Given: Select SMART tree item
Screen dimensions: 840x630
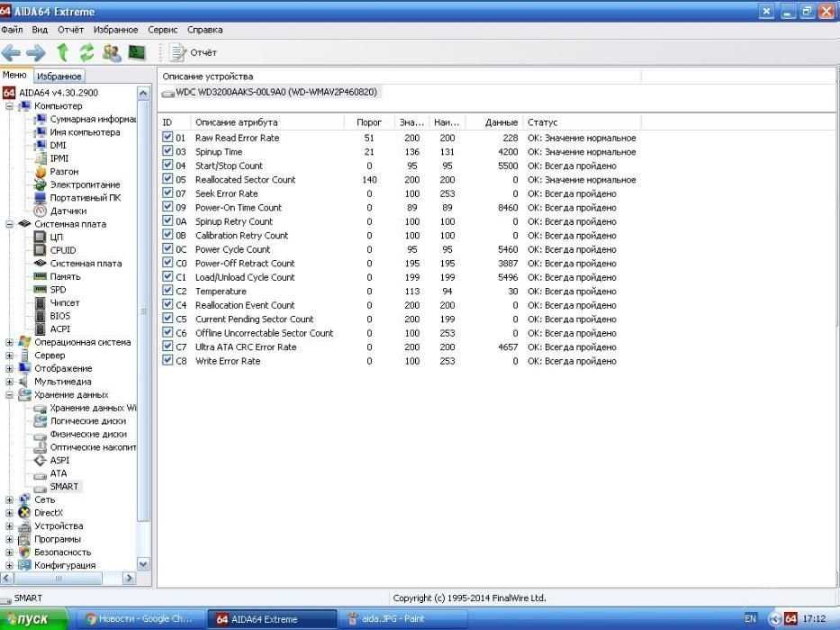Looking at the screenshot, I should point(56,486).
